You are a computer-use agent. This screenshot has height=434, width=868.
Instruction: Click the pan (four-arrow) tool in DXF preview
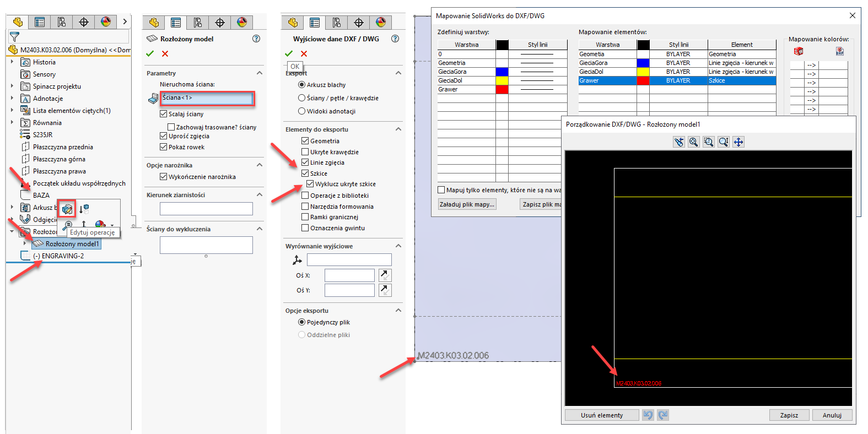point(738,142)
